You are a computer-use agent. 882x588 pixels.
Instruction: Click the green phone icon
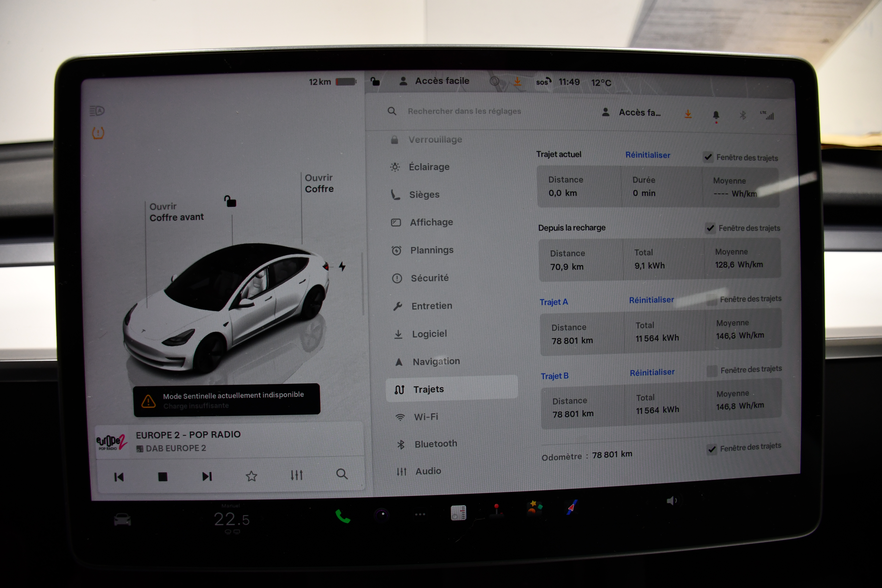(x=342, y=516)
